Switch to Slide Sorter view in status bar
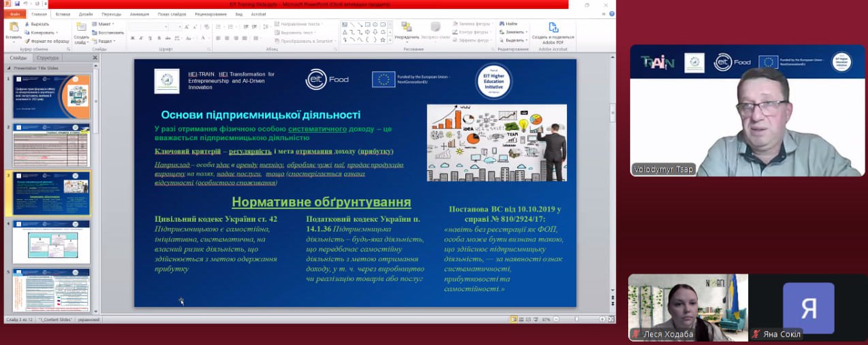Viewport: 868px width, 345px height. coord(521,319)
